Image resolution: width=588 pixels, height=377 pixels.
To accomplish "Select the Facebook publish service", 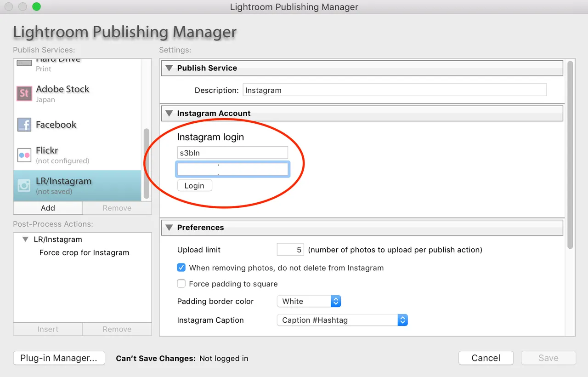I will [x=77, y=125].
